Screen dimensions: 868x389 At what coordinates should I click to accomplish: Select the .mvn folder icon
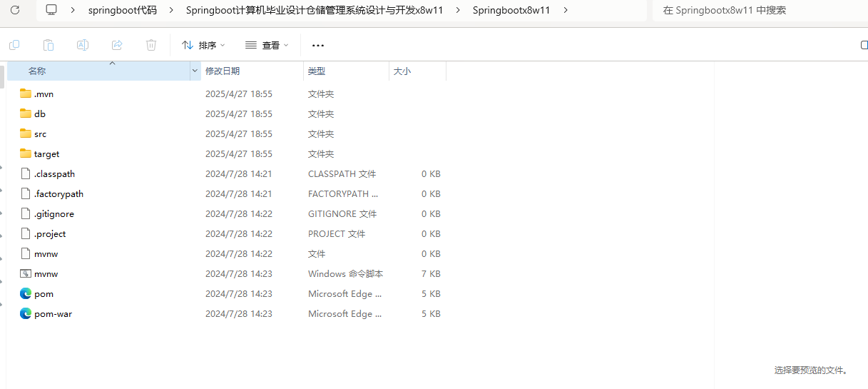click(26, 94)
